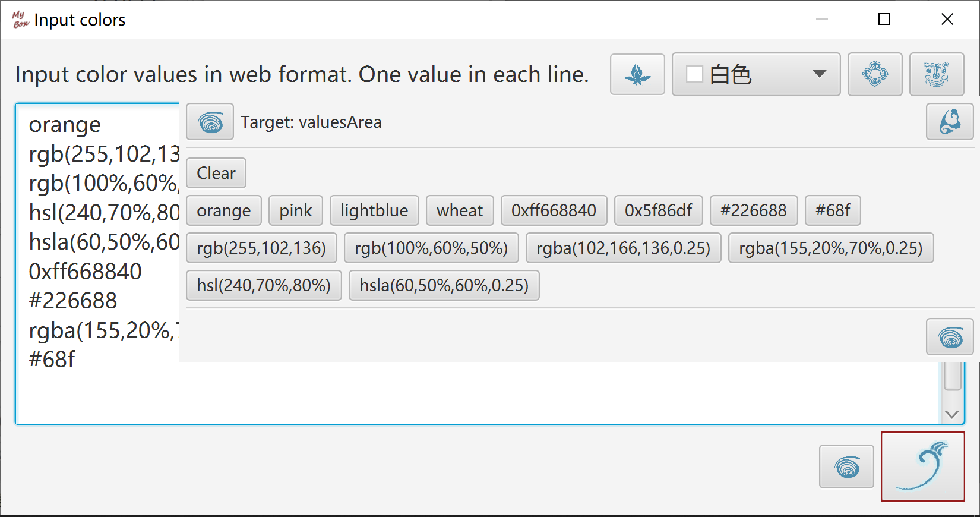
Task: Open the 白色 color dropdown
Action: [756, 74]
